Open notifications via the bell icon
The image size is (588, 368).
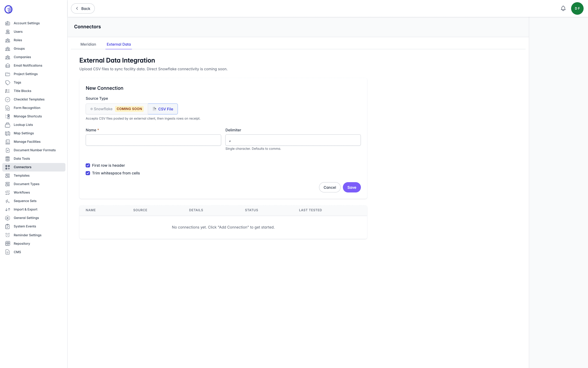(x=563, y=8)
